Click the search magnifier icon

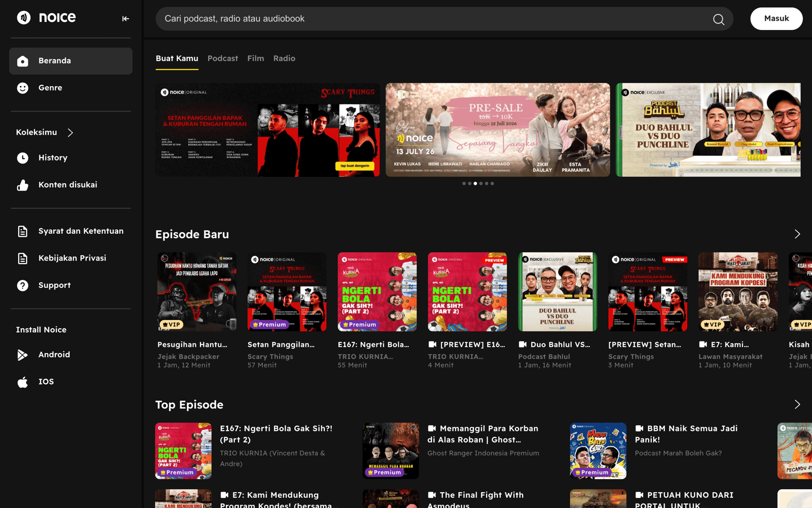coord(719,19)
